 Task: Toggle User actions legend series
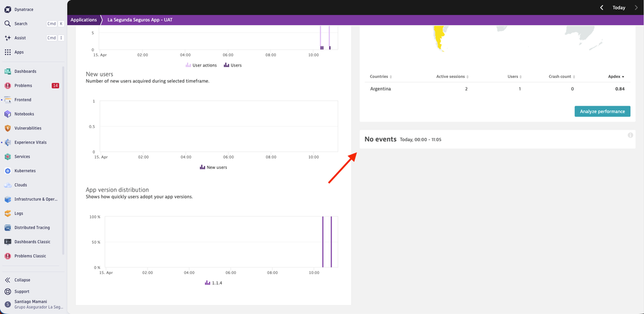(201, 65)
